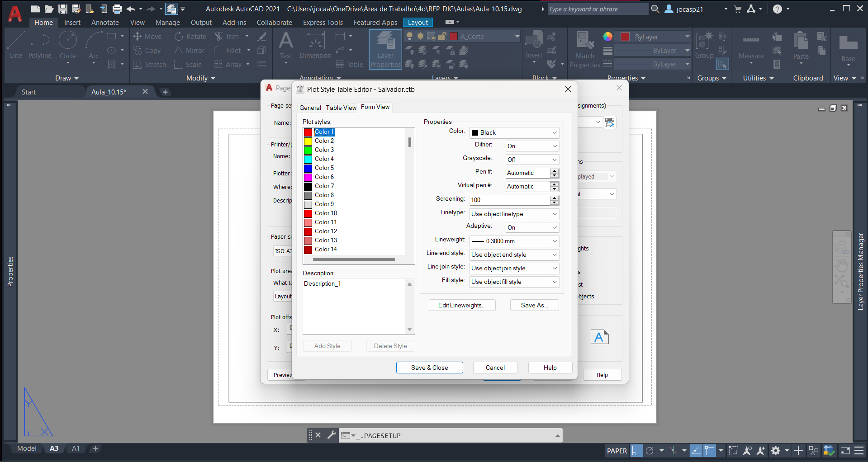
Task: Increase the Screening value with up arrow
Action: pyautogui.click(x=555, y=198)
